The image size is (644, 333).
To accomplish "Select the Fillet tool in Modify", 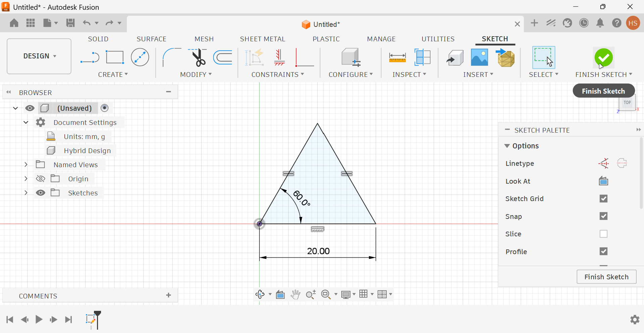I will 171,57.
